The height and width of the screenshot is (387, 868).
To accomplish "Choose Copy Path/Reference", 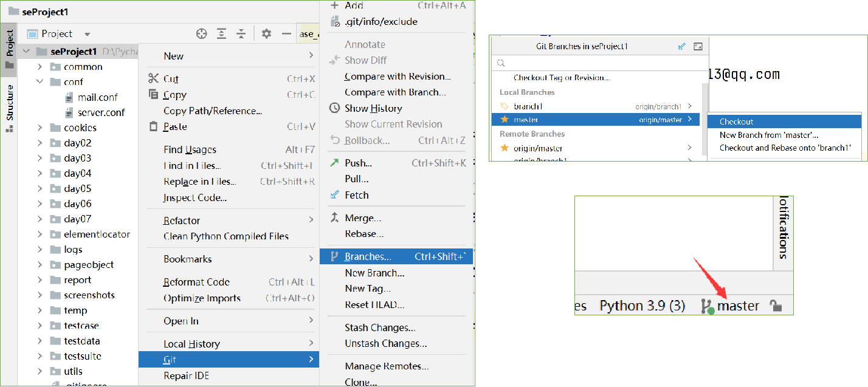I will [229, 111].
